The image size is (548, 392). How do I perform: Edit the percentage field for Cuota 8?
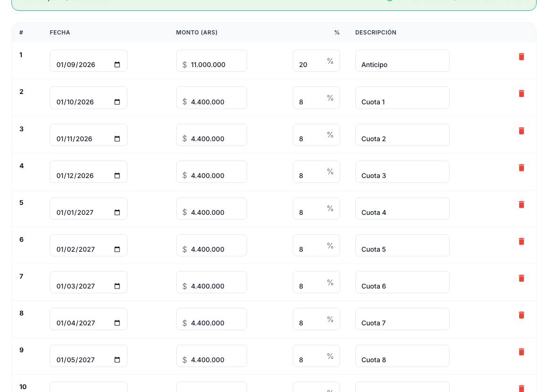[x=317, y=356]
